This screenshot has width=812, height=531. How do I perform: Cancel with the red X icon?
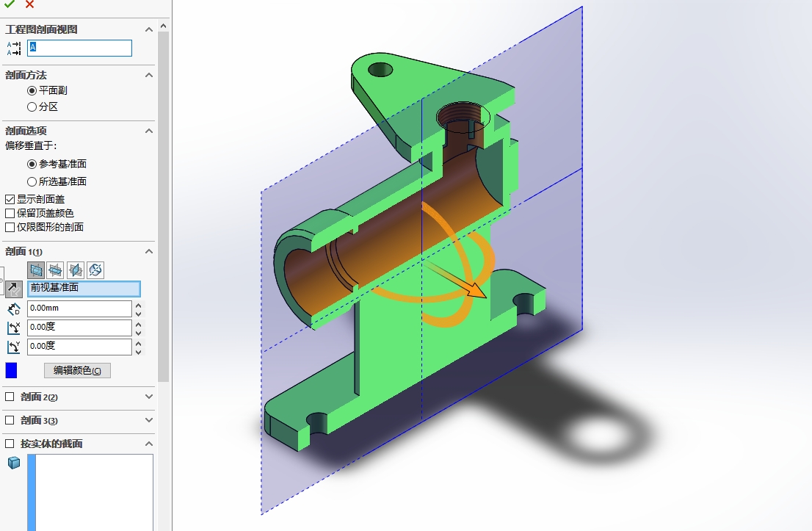(29, 4)
